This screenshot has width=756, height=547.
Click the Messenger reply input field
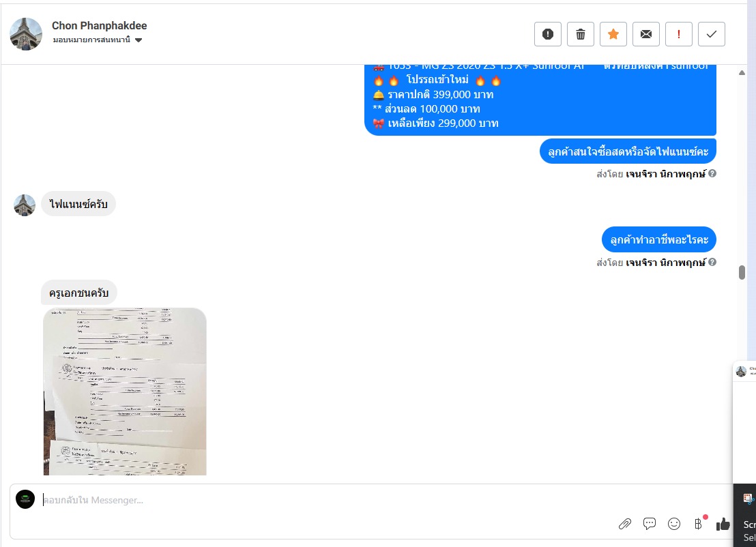click(x=328, y=500)
